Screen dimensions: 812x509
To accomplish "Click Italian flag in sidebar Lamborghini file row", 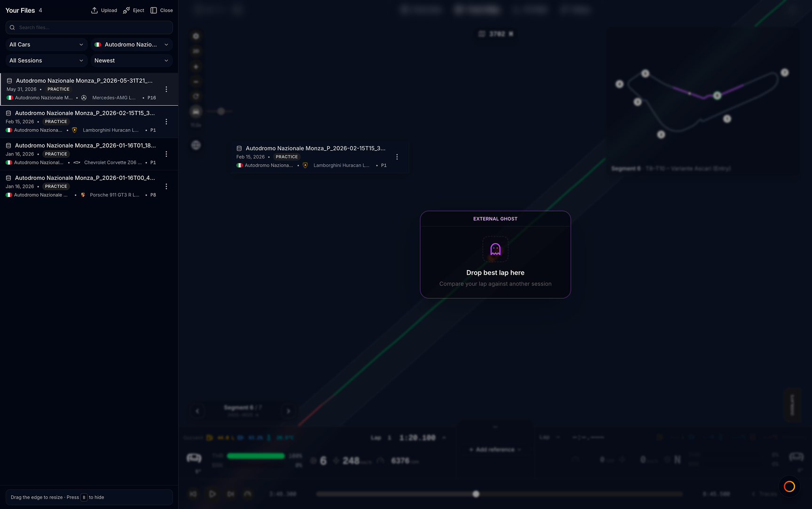I will (9, 130).
